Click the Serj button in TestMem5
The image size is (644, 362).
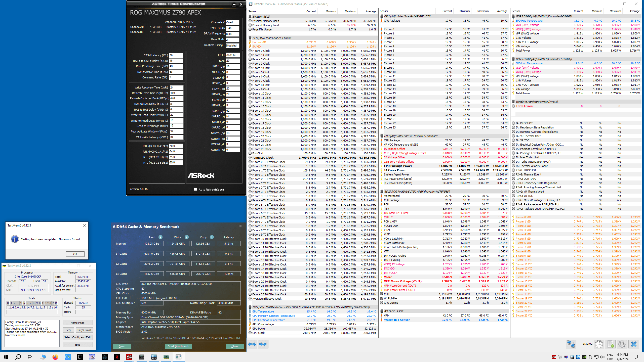(68, 330)
